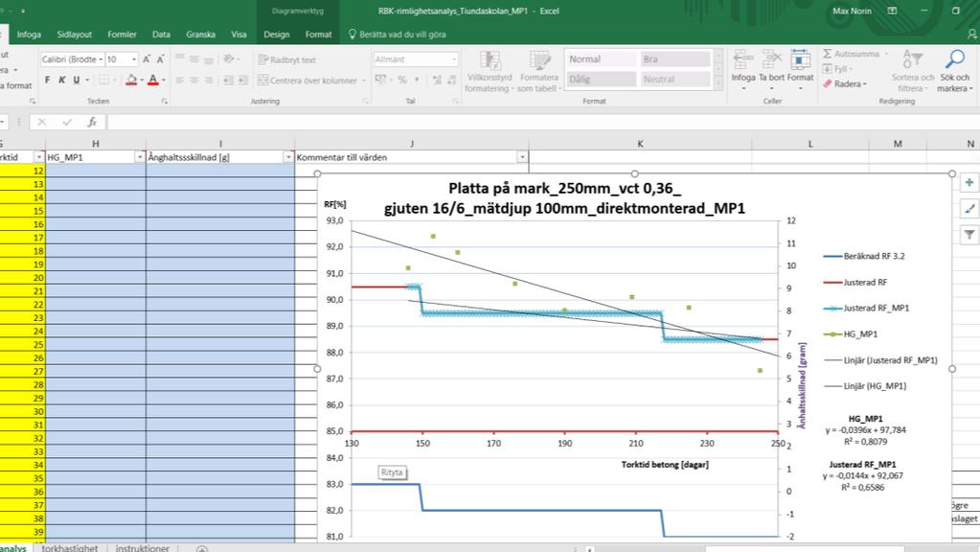Open the orktid column filter dropdown
The width and height of the screenshot is (980, 552).
tap(38, 157)
